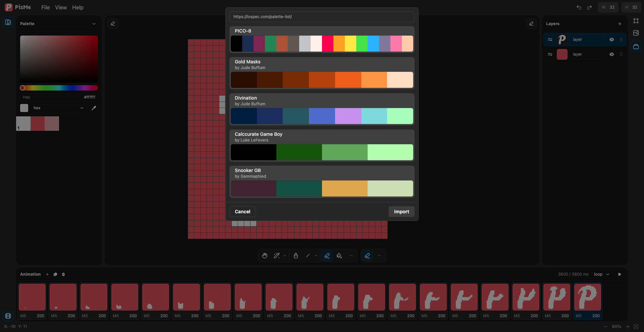The height and width of the screenshot is (332, 644).
Task: Toggle the layers panel from right sidebar
Action: click(x=636, y=47)
